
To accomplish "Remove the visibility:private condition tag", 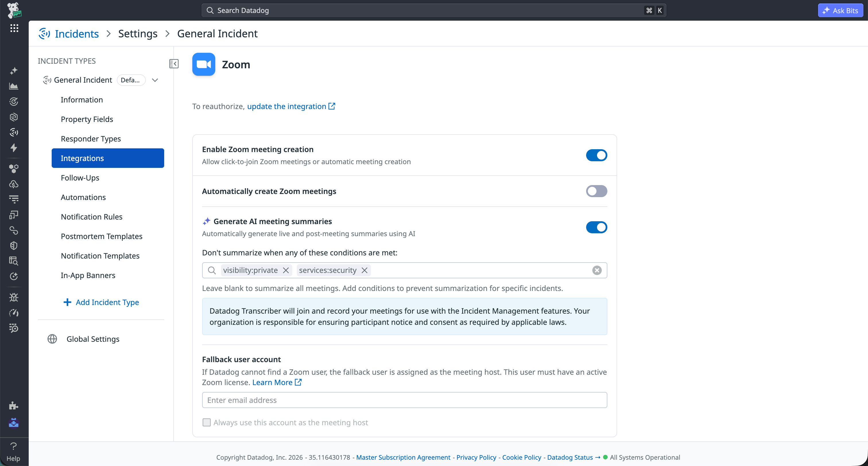I will click(x=286, y=270).
